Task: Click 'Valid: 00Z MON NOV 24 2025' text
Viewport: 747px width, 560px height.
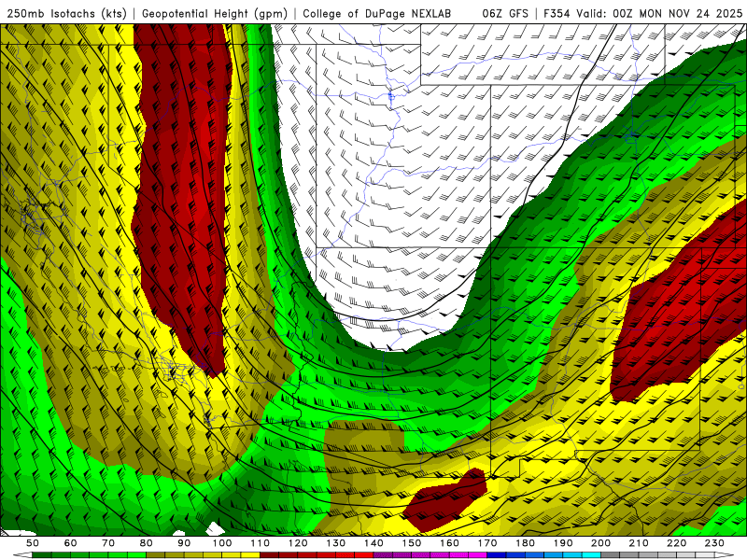Action: pyautogui.click(x=659, y=14)
